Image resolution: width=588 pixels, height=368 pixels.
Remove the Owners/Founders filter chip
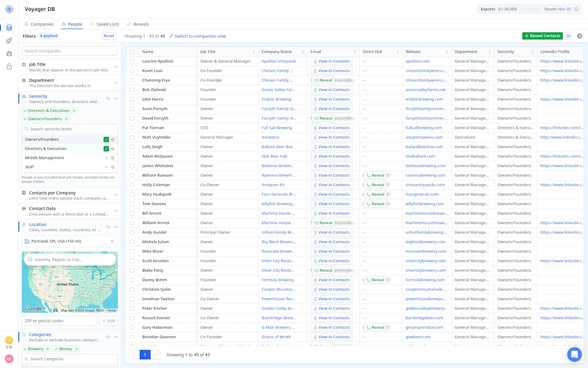[66, 119]
